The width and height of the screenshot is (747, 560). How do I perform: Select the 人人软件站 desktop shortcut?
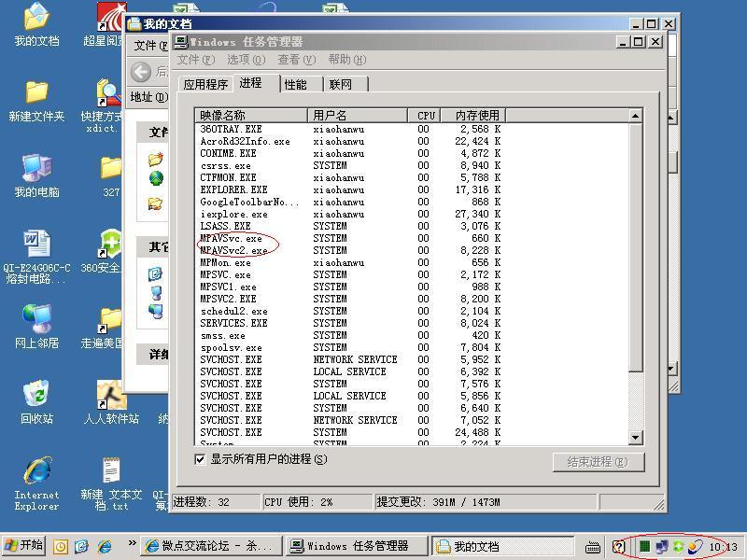tap(111, 402)
